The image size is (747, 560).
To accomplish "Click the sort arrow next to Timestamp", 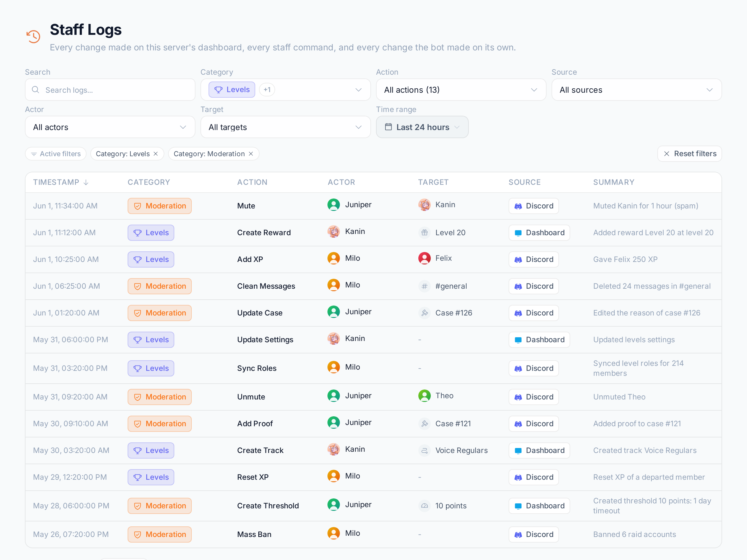I will point(86,182).
